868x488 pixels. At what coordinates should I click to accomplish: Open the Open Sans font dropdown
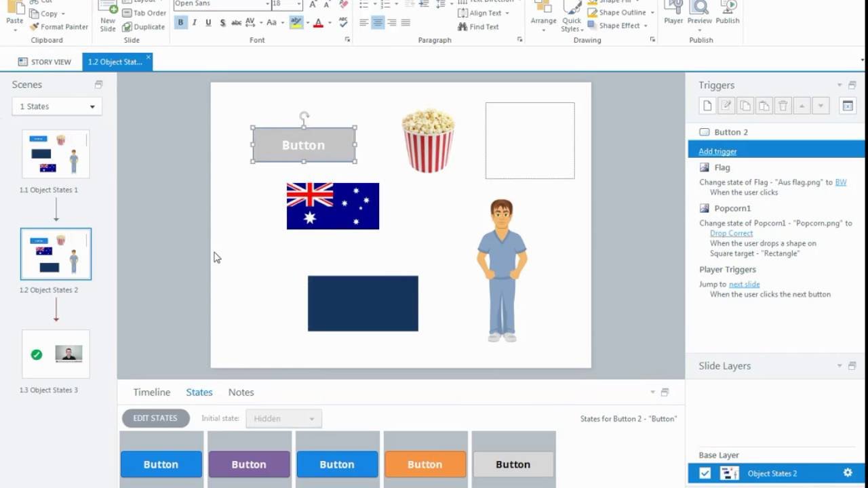267,4
